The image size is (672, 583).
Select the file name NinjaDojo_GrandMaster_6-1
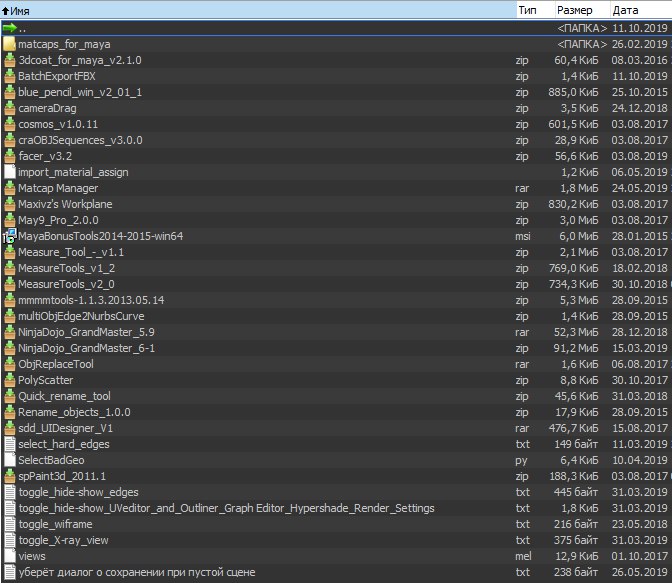87,348
